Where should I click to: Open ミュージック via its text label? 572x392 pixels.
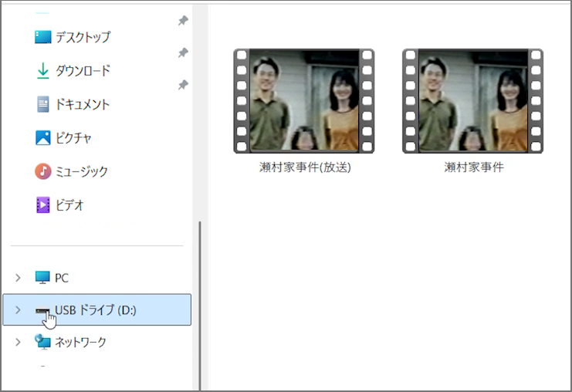click(x=81, y=171)
